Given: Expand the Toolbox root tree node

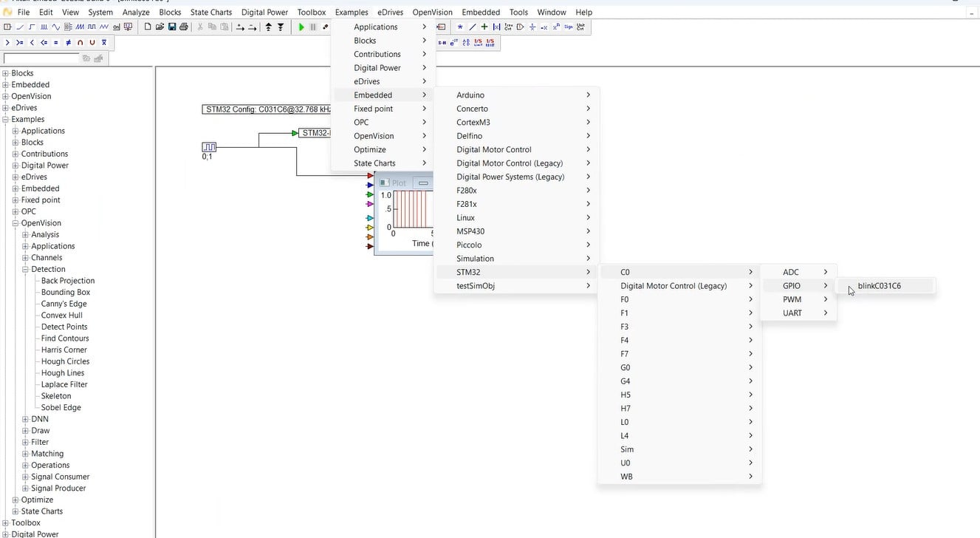Looking at the screenshot, I should click(x=6, y=523).
